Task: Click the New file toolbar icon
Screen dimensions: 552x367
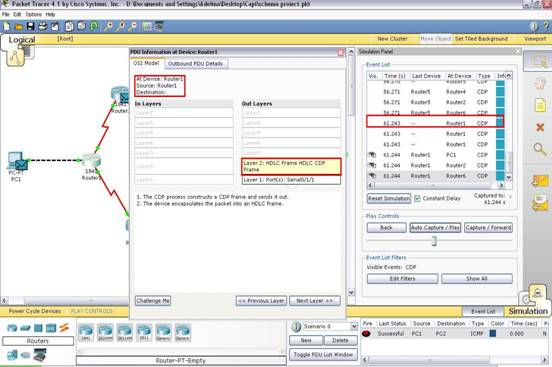Action: [x=6, y=26]
